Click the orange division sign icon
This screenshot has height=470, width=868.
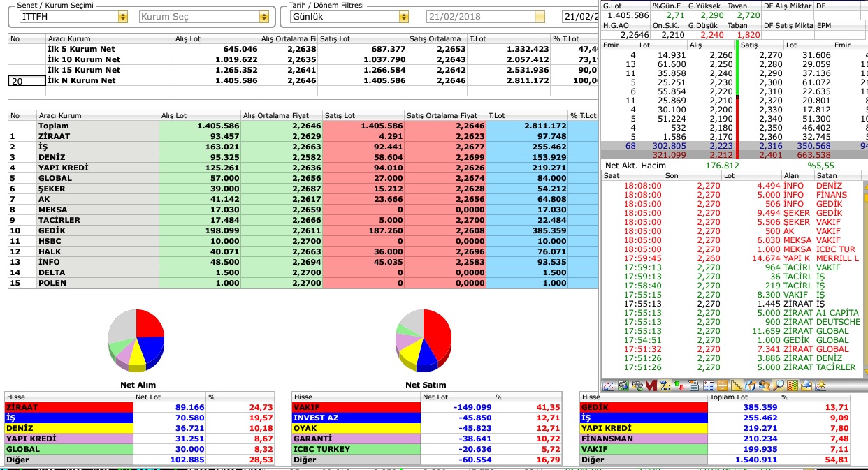pos(723,385)
